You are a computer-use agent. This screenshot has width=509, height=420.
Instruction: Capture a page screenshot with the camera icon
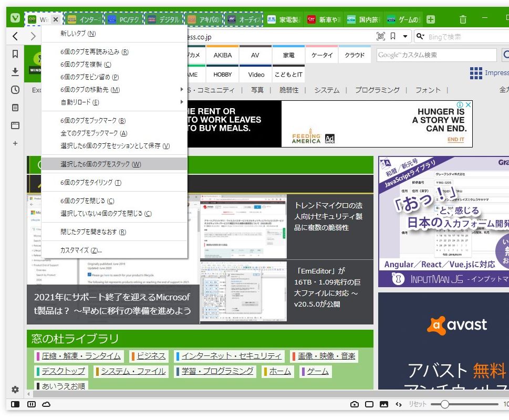pos(354,404)
